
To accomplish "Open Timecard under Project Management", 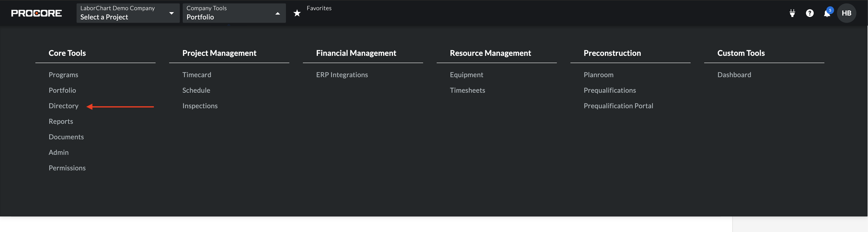I will coord(197,75).
